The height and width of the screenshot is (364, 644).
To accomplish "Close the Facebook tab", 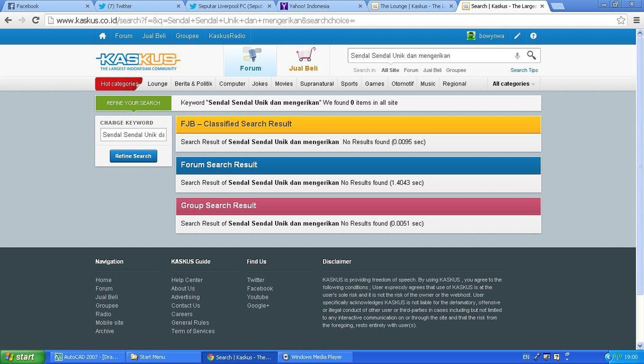I will (x=87, y=6).
